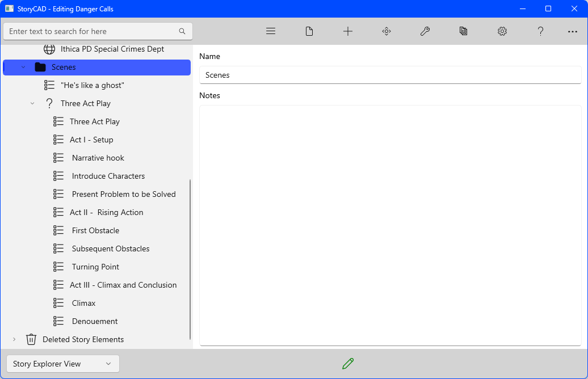Click the search magnifier icon

point(182,31)
